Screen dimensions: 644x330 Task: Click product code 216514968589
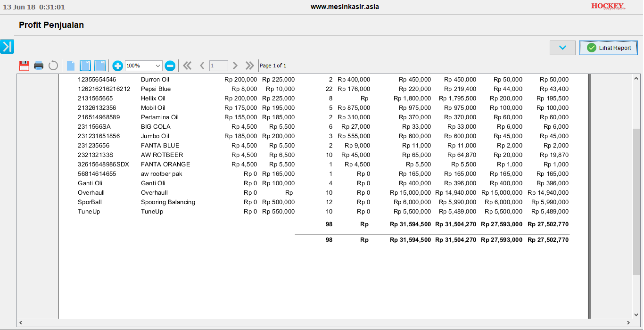click(99, 117)
